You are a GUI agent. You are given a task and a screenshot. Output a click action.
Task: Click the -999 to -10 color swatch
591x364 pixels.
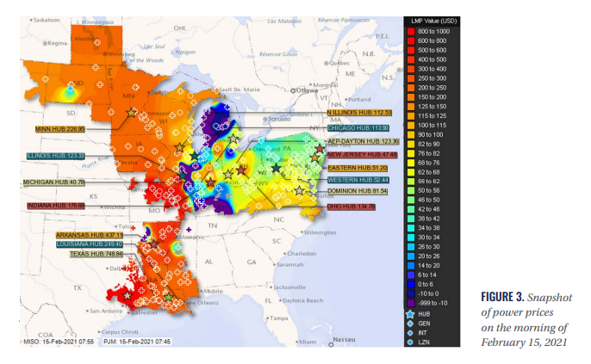point(410,303)
